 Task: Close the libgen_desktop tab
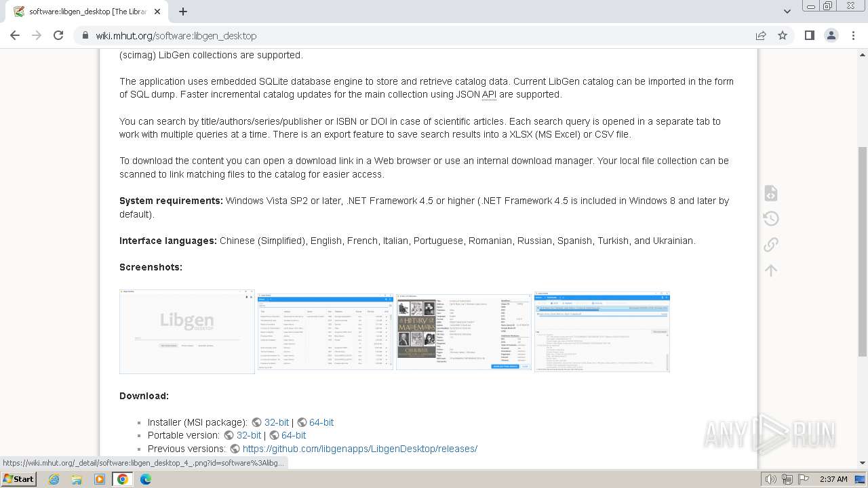pos(158,12)
